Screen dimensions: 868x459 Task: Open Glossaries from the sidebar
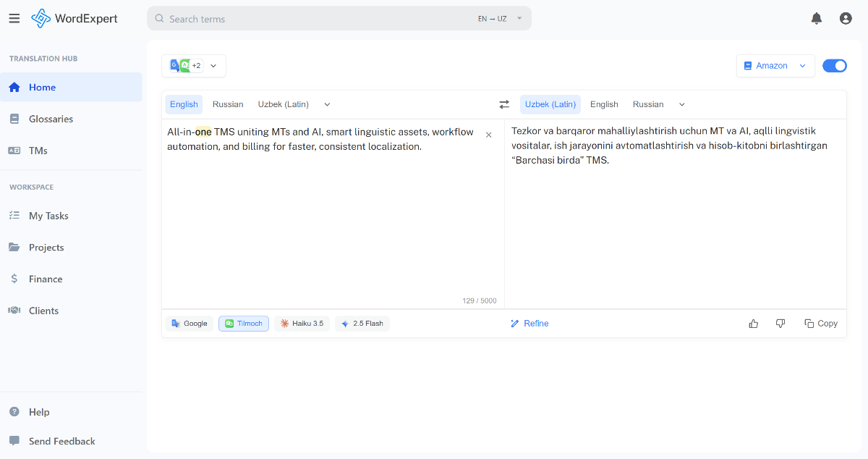51,118
